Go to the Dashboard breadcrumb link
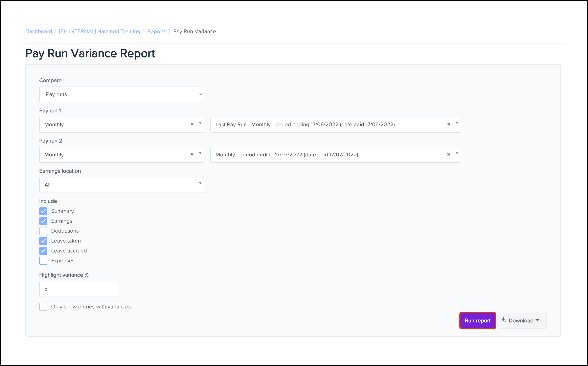 [x=39, y=32]
